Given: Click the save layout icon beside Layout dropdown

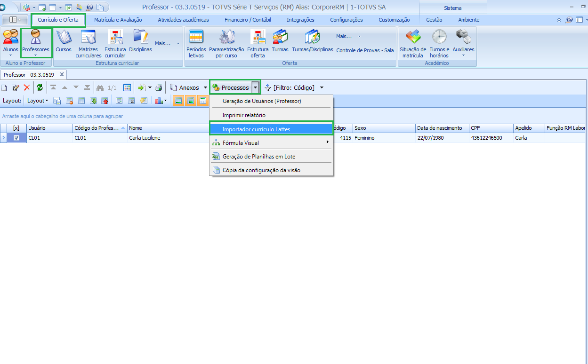Looking at the screenshot, I should tap(57, 101).
